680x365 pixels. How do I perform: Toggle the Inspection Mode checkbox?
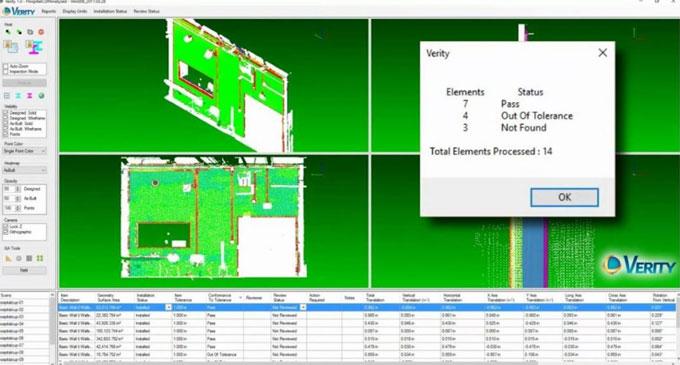6,71
